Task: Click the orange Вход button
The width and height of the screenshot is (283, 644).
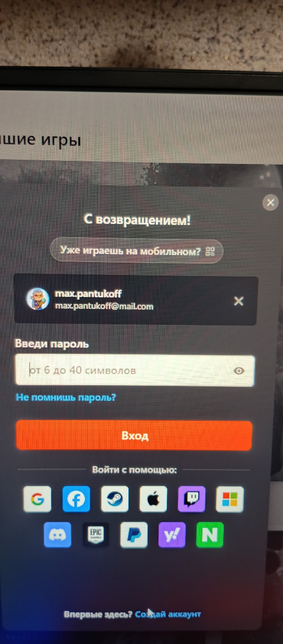Action: click(134, 436)
